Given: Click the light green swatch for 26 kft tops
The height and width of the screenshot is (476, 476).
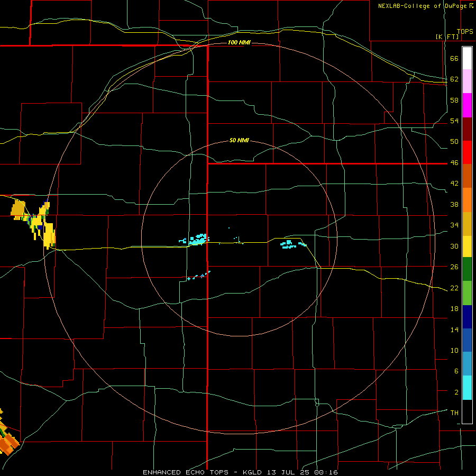Looking at the screenshot, I should [x=467, y=293].
